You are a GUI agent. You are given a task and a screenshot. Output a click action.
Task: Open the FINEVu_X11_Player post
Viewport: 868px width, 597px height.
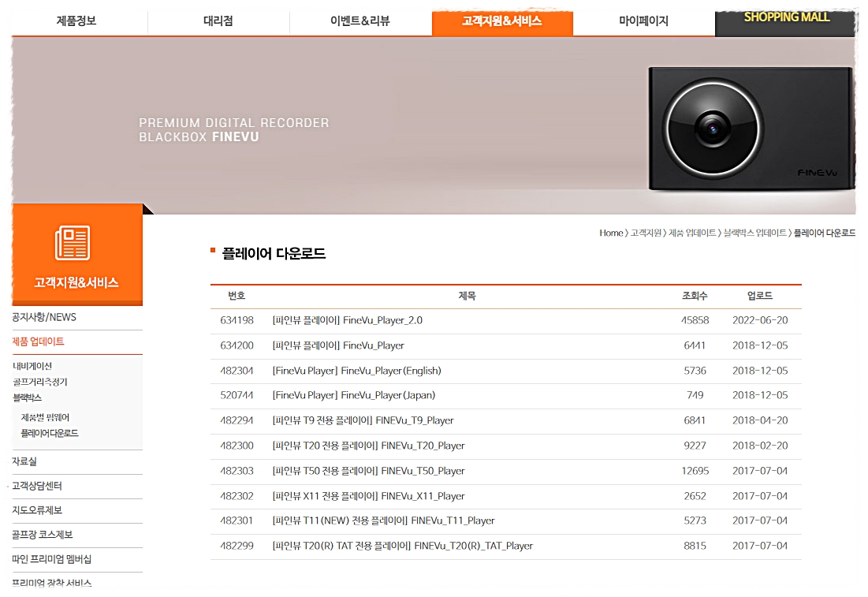pyautogui.click(x=368, y=496)
